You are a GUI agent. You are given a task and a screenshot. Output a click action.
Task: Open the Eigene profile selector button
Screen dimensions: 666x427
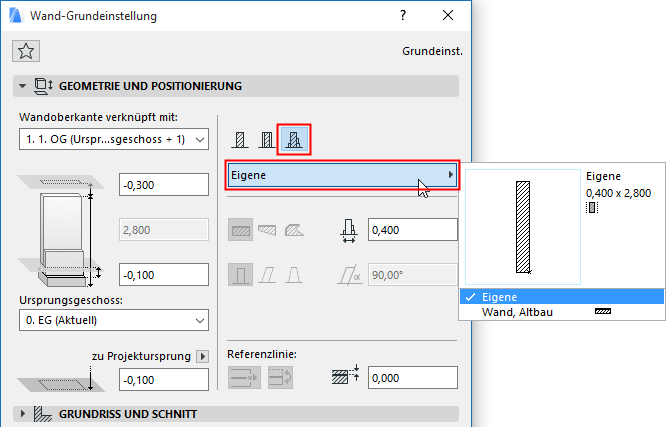tap(342, 175)
